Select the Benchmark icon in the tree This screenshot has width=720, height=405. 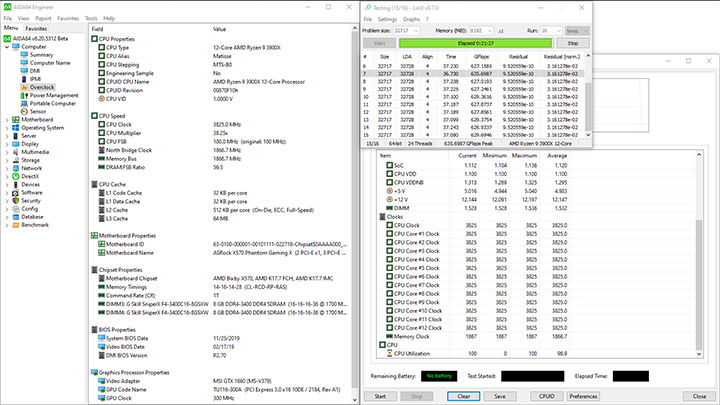(x=16, y=224)
